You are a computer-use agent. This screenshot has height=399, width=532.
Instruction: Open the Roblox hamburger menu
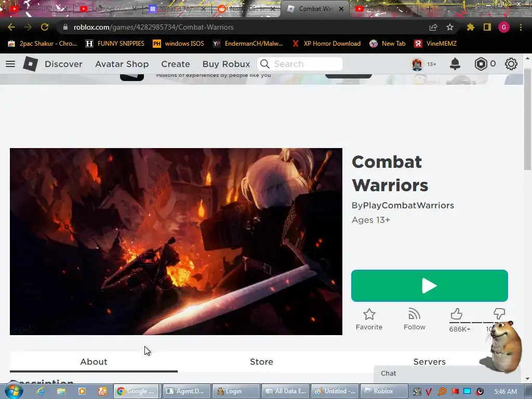tap(10, 64)
